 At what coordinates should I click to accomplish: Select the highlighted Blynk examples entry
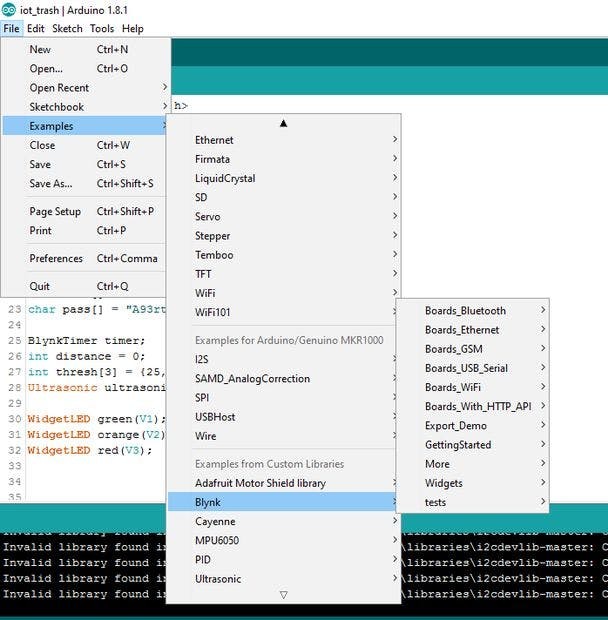282,502
